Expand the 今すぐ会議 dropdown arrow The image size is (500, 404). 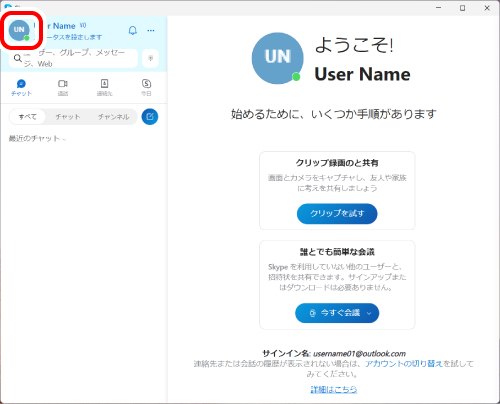click(369, 313)
